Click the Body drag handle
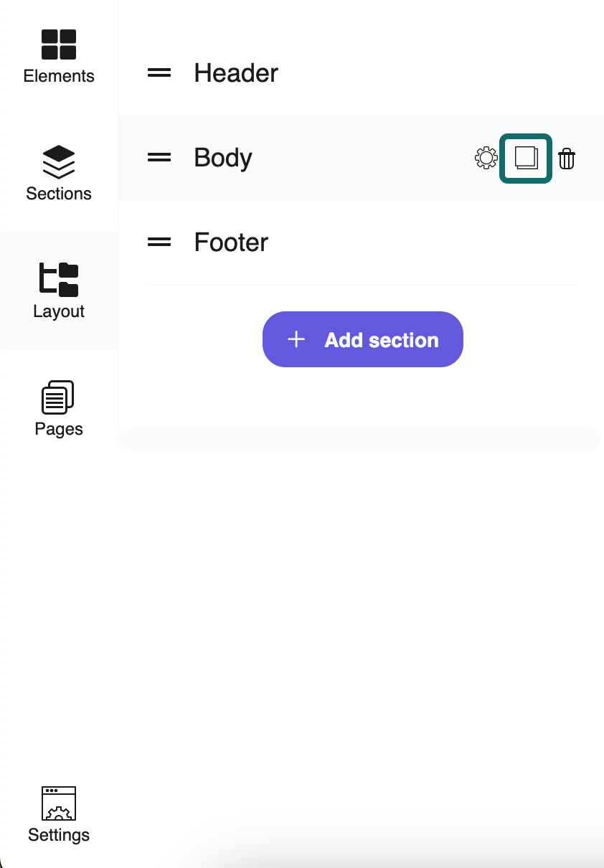The image size is (604, 868). 159,158
